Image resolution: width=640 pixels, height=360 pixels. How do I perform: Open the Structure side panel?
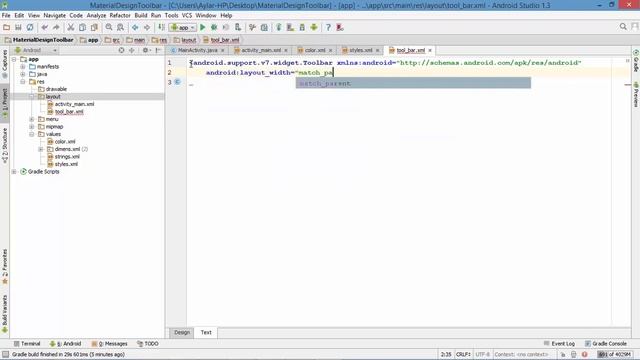tap(5, 146)
